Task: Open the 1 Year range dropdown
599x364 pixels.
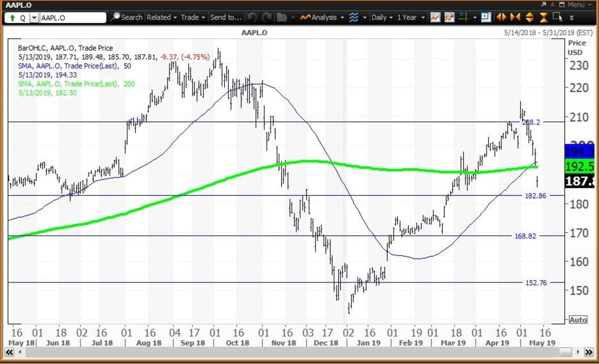Action: pyautogui.click(x=410, y=17)
